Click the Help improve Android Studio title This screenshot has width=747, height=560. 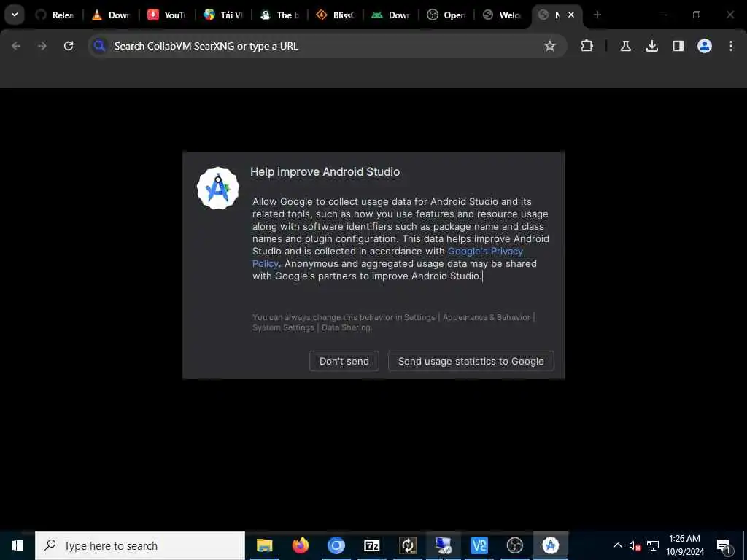(x=325, y=172)
